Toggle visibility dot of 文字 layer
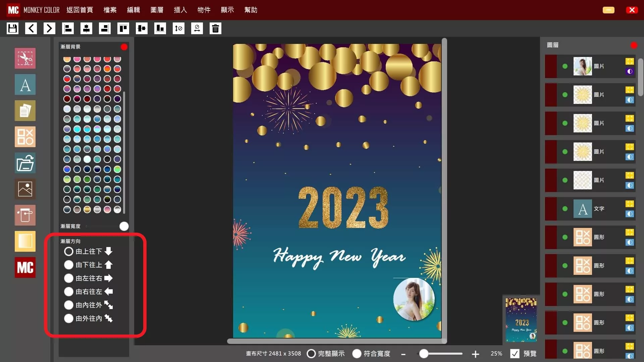Screen dimensions: 644x362 point(565,209)
